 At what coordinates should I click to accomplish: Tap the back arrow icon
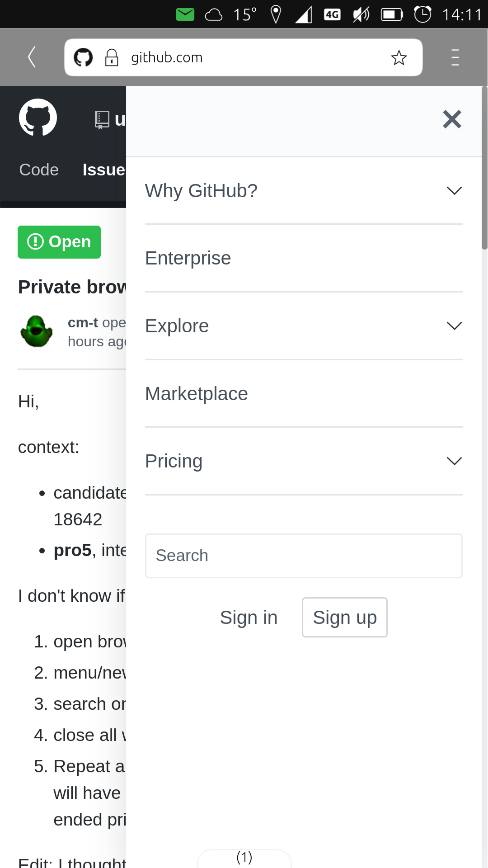[x=31, y=57]
